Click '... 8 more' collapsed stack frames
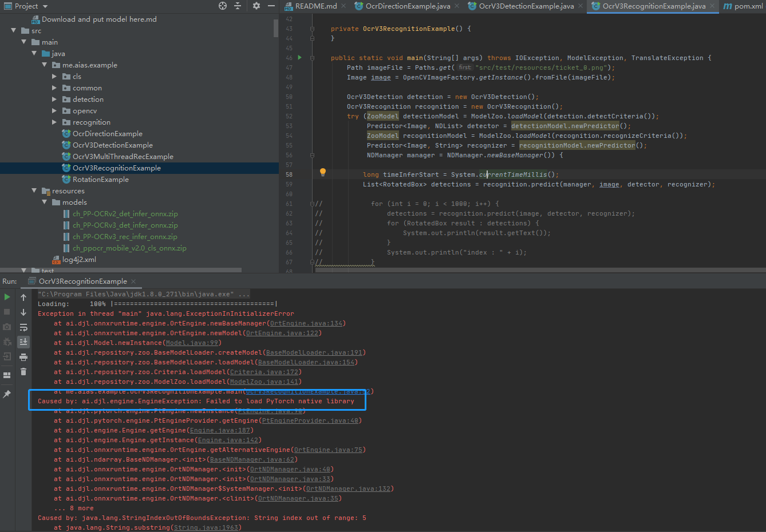 coord(74,508)
